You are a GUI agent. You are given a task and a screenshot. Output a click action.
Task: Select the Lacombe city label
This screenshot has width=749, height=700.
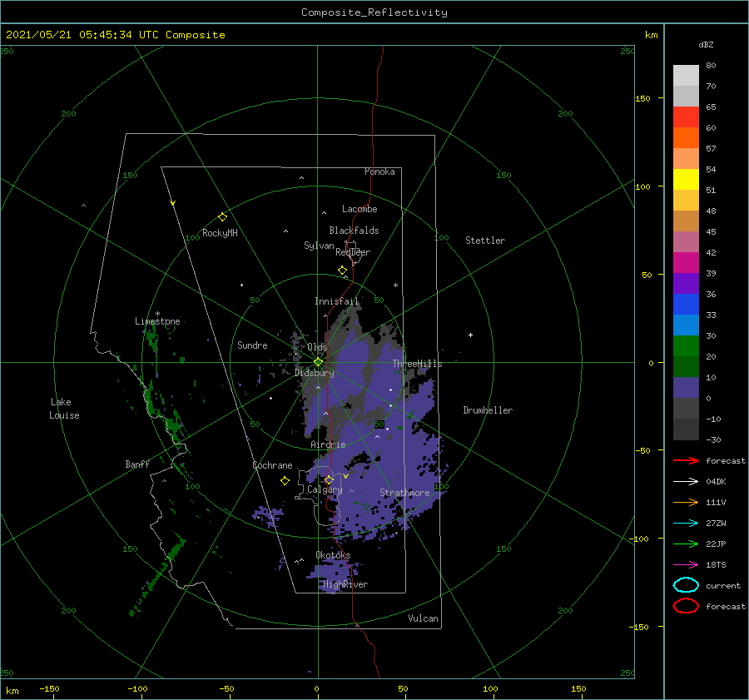pyautogui.click(x=360, y=209)
